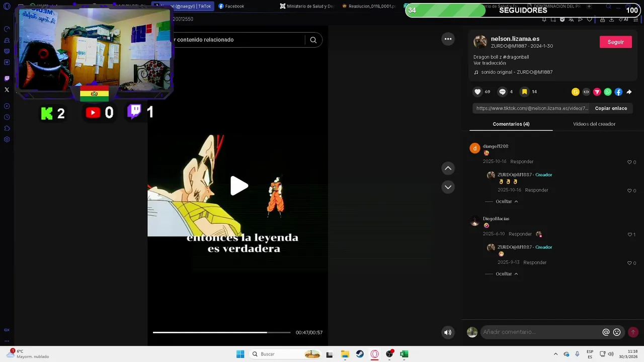This screenshot has width=644, height=362.
Task: Follow nelson.lizama.es with the Seguir button
Action: [x=615, y=42]
